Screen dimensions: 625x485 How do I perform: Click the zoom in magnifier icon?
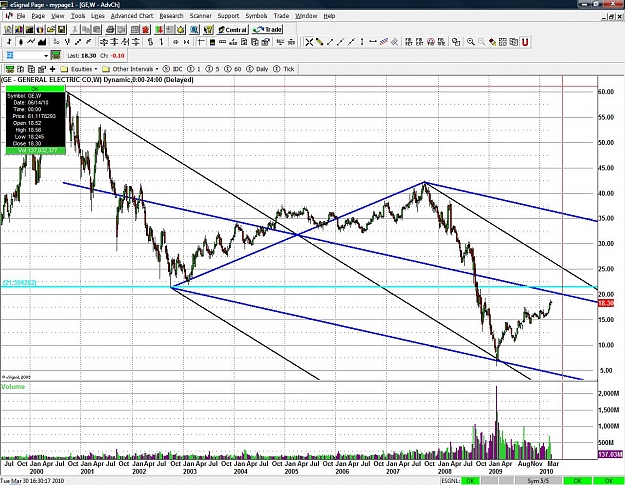point(471,42)
